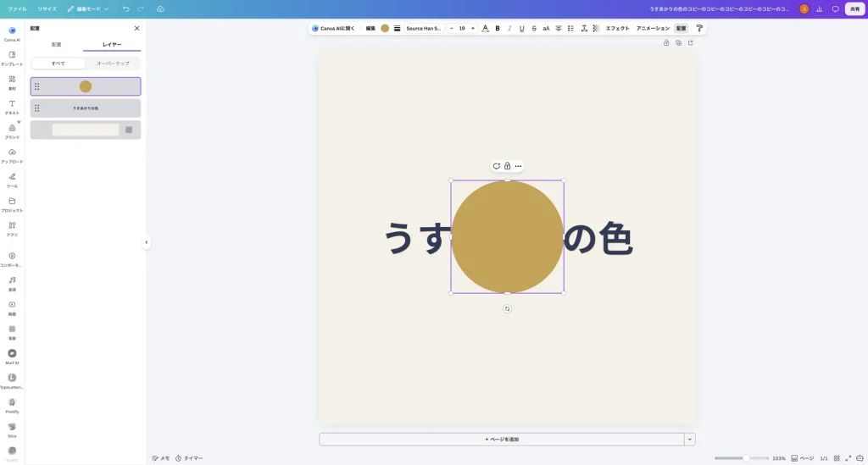Open the タイマー (Timer) button in footer

tap(189, 458)
